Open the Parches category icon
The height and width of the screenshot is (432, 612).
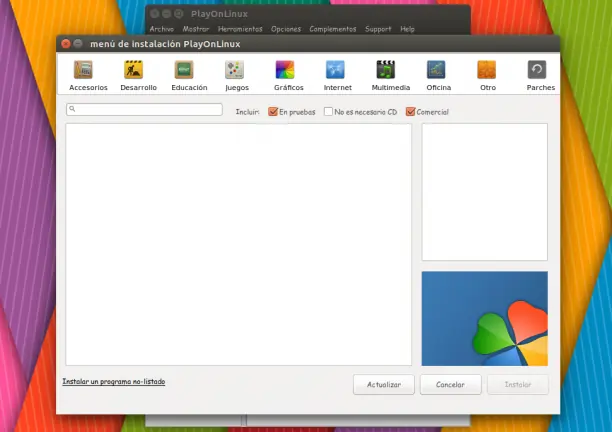click(x=537, y=70)
